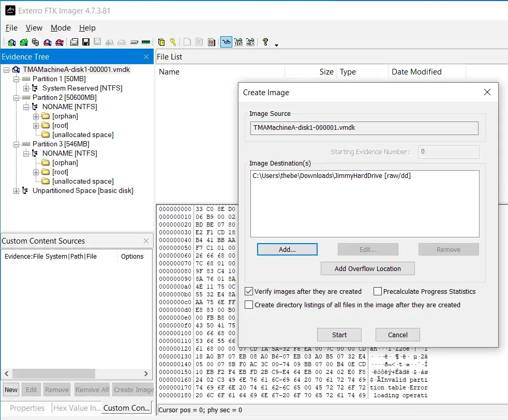
Task: Collapse the Partition 3 [546MB] node
Action: 17,144
